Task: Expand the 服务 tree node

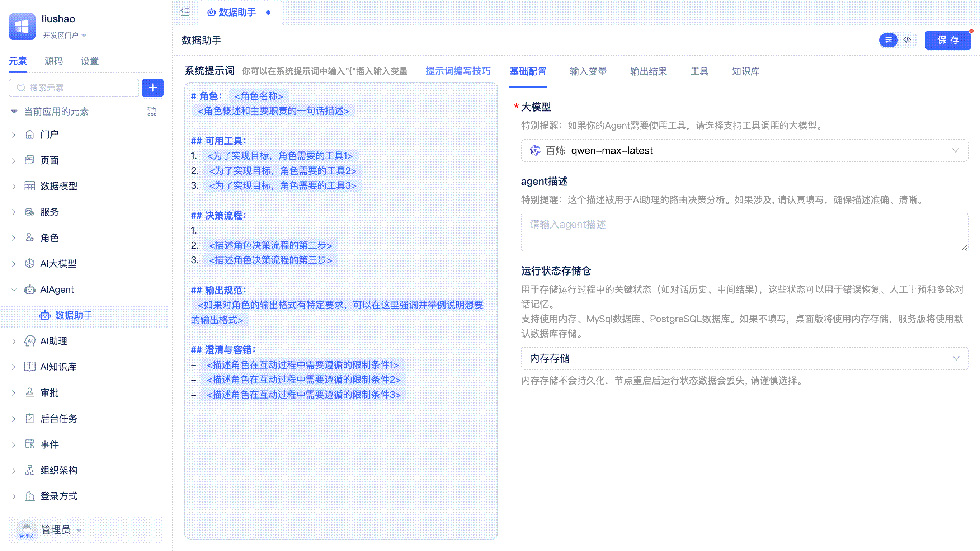Action: pos(14,212)
